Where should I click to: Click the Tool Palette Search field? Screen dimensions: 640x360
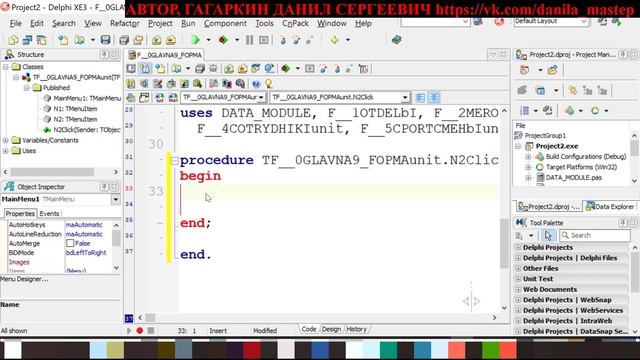coord(595,236)
